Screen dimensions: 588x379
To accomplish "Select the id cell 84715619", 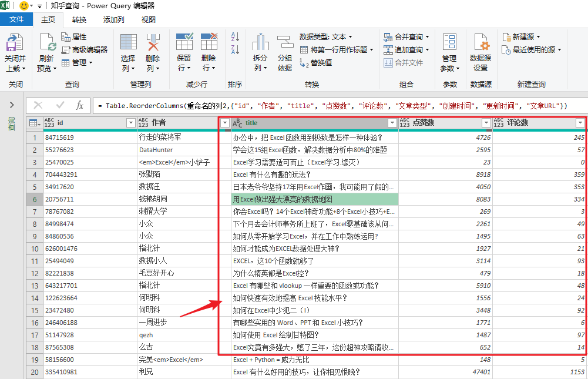I will 90,137.
